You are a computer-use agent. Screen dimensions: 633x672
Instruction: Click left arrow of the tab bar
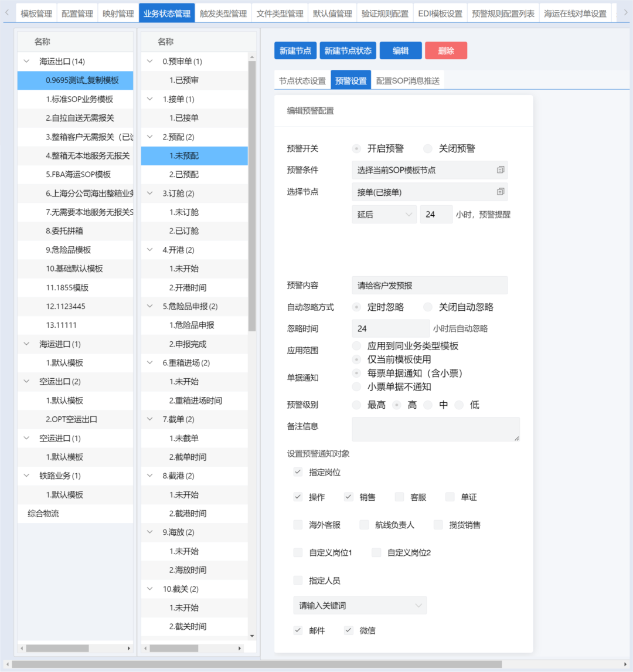click(7, 13)
